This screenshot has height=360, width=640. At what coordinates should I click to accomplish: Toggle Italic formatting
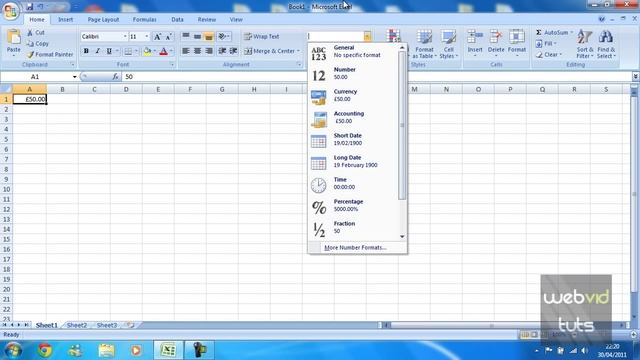[98, 51]
